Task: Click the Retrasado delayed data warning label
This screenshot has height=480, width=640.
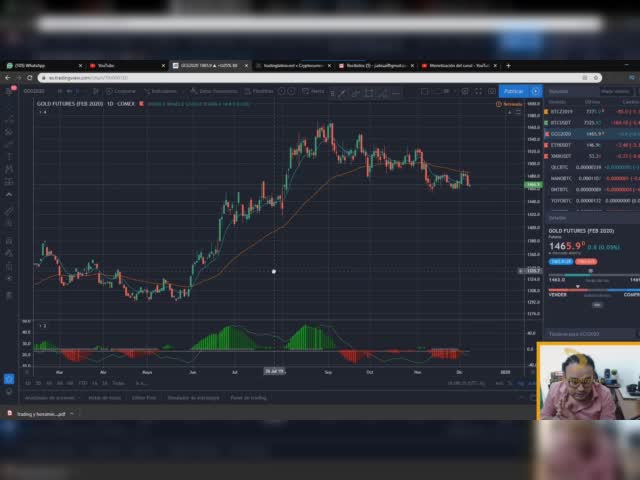Action: coord(509,104)
